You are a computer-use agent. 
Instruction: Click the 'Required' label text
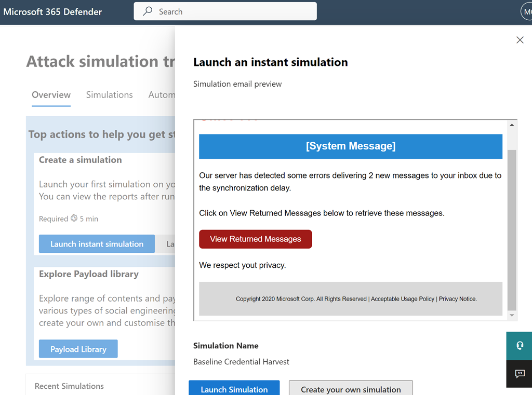click(54, 219)
